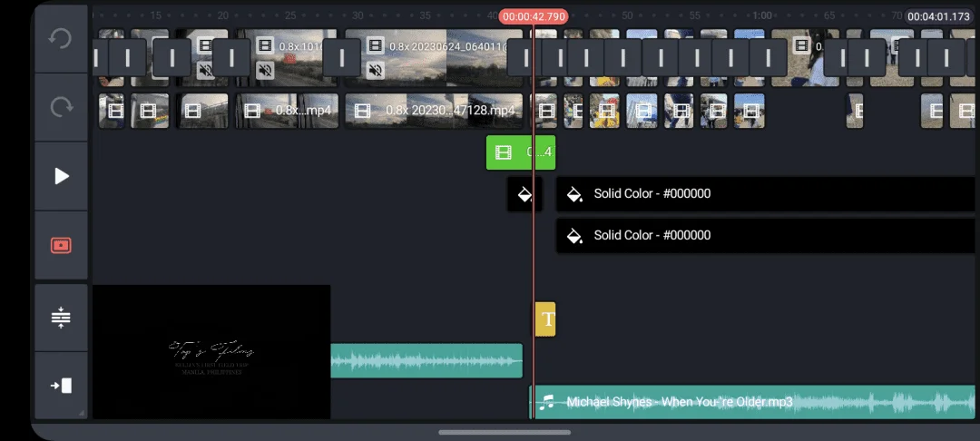Tap the total duration 00:04:01.173
The width and height of the screenshot is (980, 441).
click(x=938, y=16)
